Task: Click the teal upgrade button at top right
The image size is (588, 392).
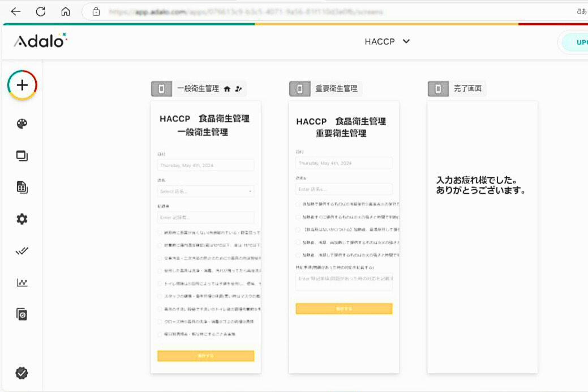Action: 575,42
